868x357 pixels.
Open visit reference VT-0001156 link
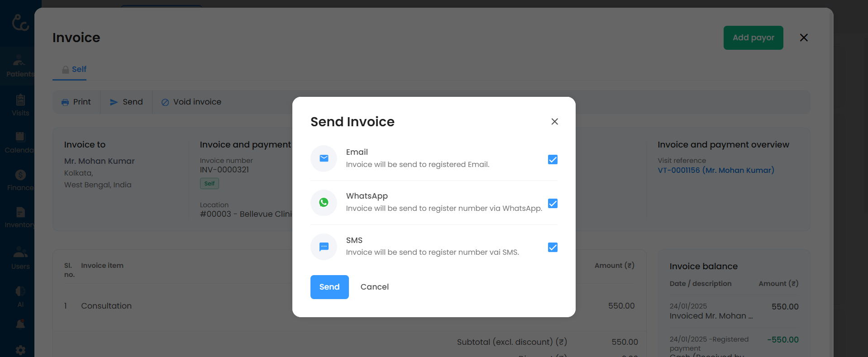pyautogui.click(x=715, y=170)
